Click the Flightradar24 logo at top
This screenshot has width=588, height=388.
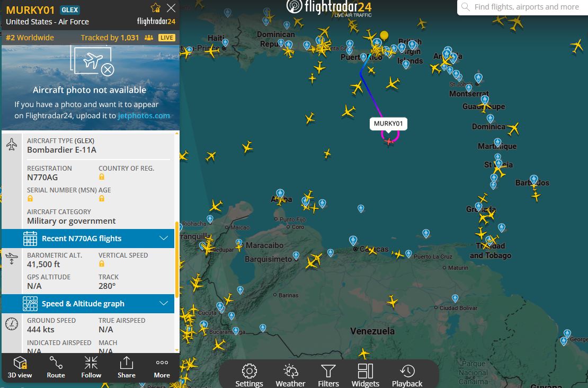(329, 7)
